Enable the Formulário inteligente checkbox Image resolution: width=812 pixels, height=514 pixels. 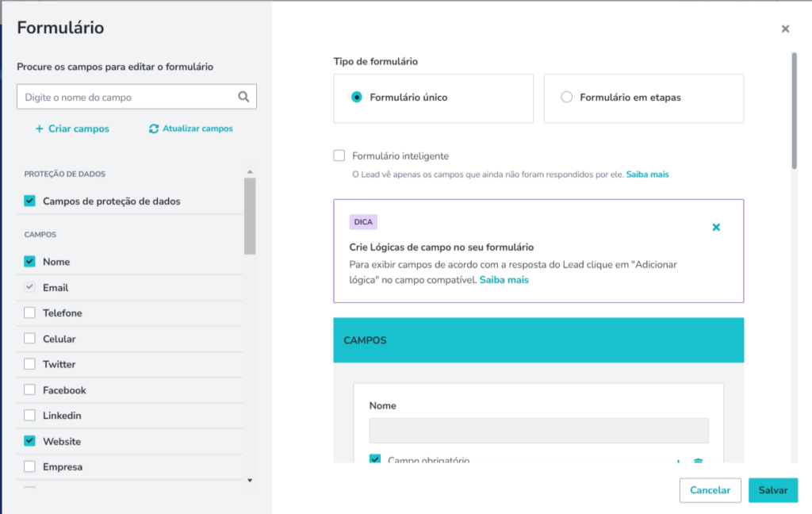(x=339, y=156)
